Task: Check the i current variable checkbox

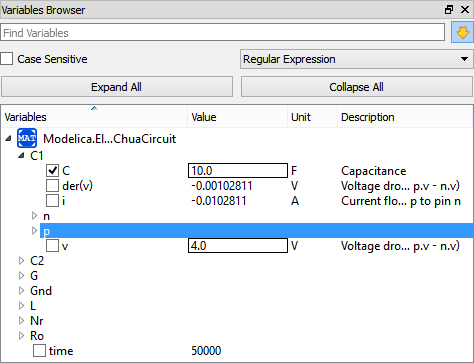Action: (52, 201)
